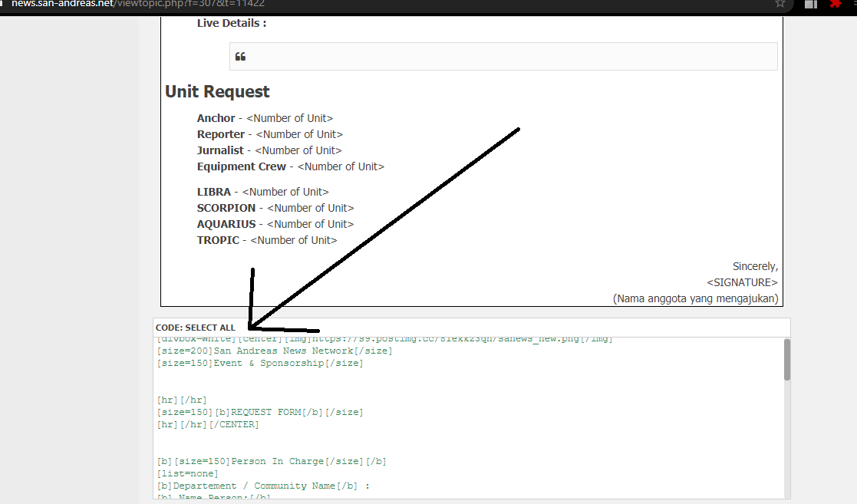Click code line 'Person In Charge'
This screenshot has width=857, height=504.
[x=272, y=461]
